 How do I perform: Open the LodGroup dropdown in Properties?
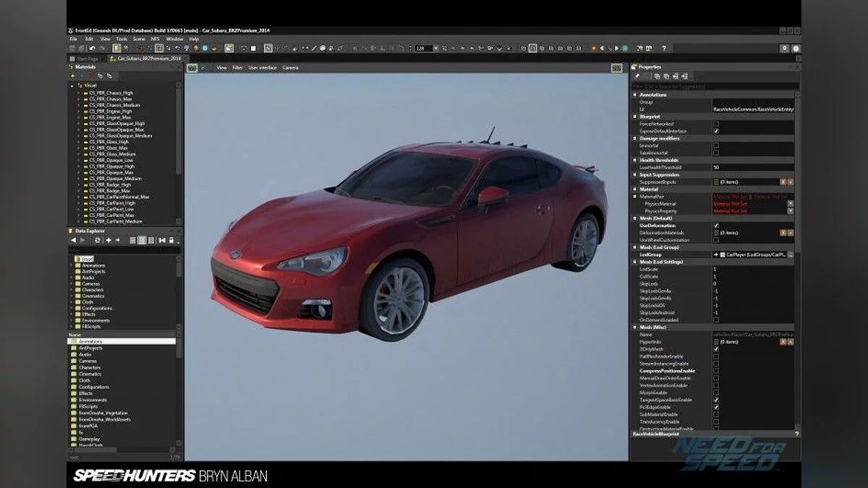pyautogui.click(x=790, y=254)
